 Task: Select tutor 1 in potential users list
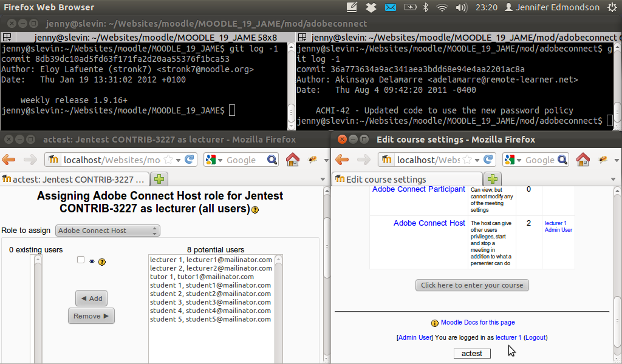(x=211, y=277)
